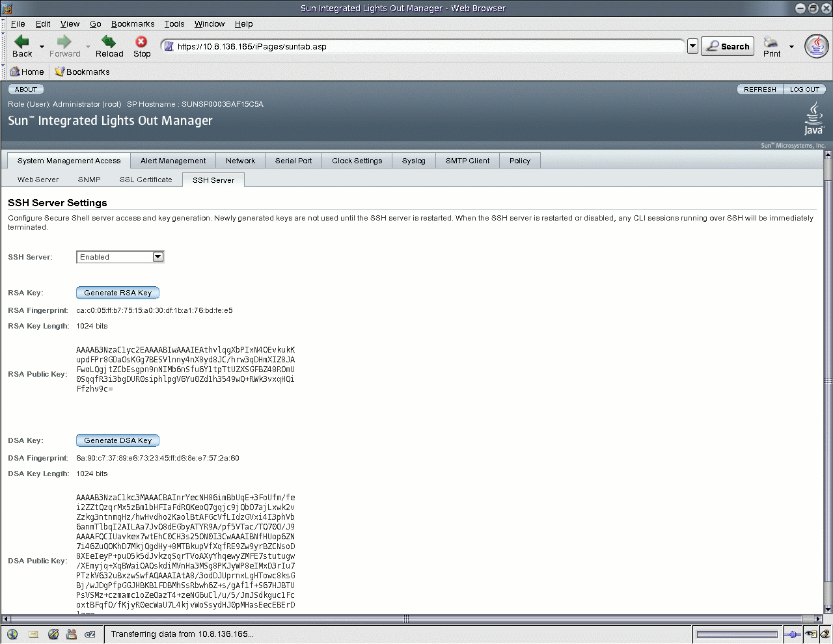Click the Mail envelope icon in status bar
Screen dimensions: 833x644
[33, 634]
